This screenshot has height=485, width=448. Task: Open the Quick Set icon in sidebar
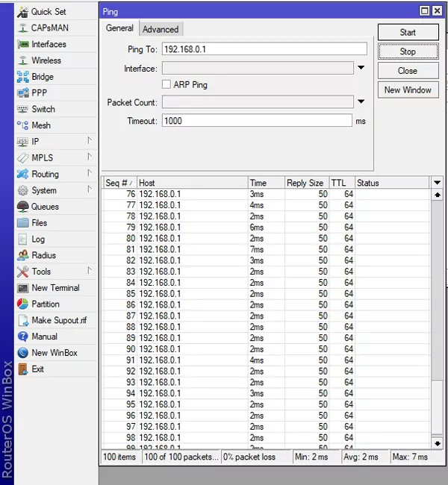[22, 12]
